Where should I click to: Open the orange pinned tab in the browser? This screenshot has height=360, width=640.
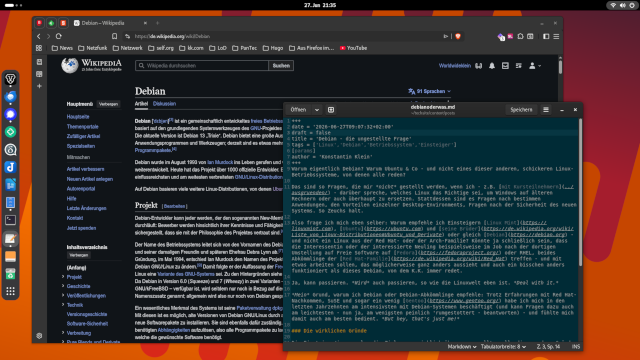63,23
